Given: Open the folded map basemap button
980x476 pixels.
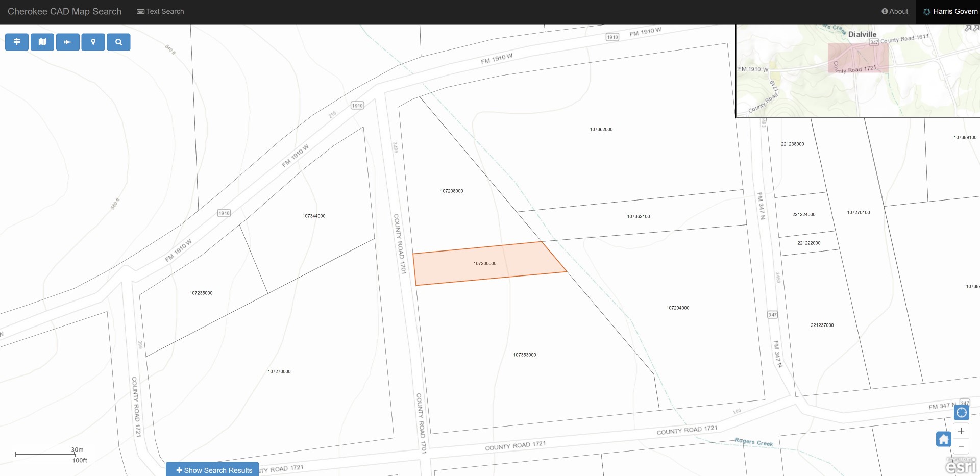Looking at the screenshot, I should click(x=42, y=42).
